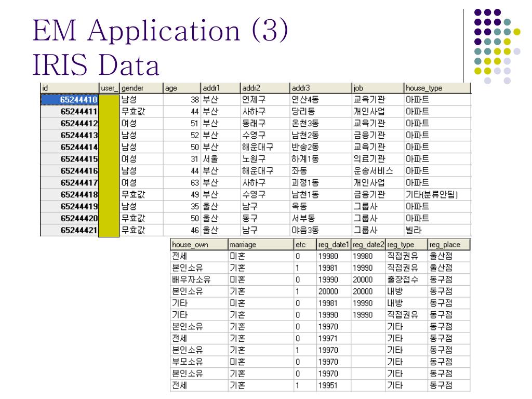This screenshot has width=532, height=399.
Task: Select addr2 cell 동래구
Action: pos(265,124)
